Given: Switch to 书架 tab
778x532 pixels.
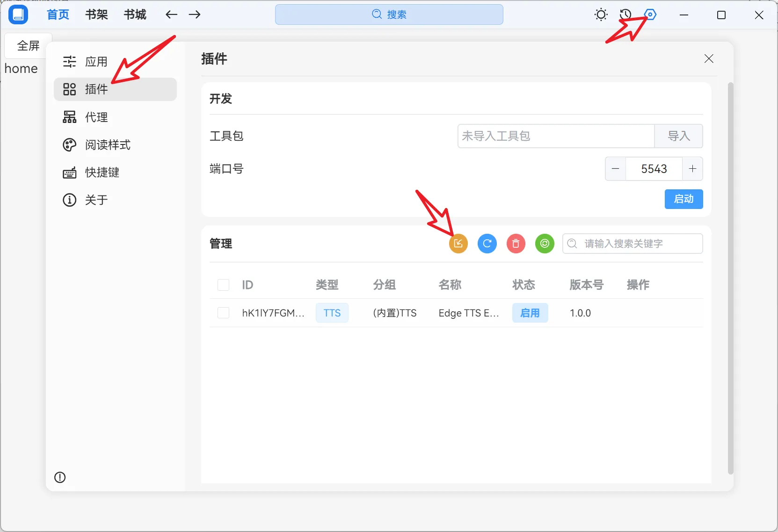Looking at the screenshot, I should [x=97, y=14].
